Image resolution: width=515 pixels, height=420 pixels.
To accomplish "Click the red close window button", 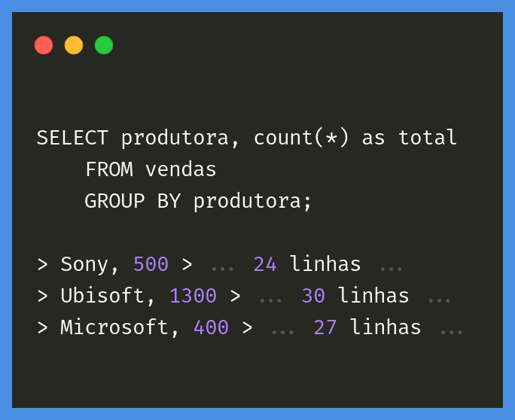I will (x=44, y=45).
